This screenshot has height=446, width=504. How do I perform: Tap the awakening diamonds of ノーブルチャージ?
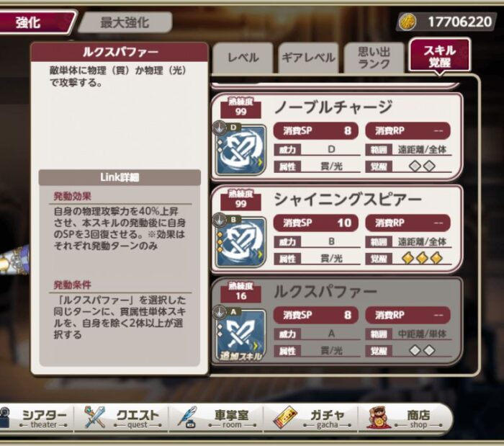(422, 166)
